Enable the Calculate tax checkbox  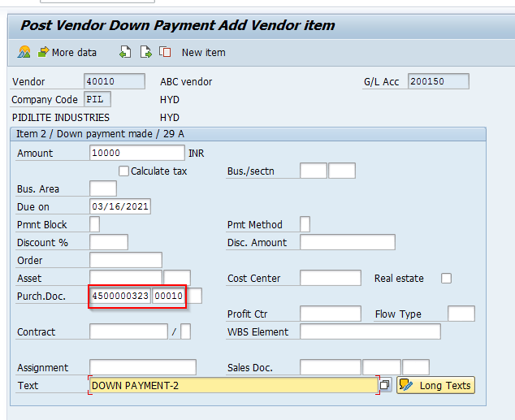point(123,171)
